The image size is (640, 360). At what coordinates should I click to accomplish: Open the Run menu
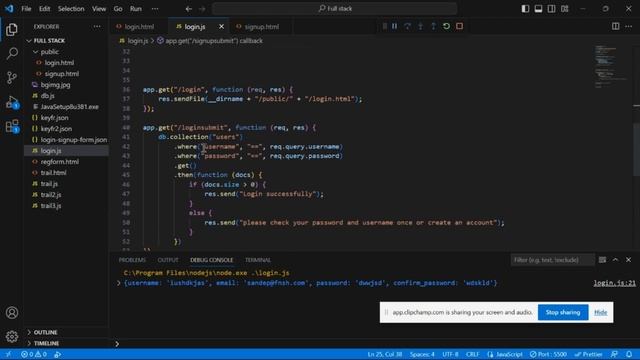click(136, 9)
